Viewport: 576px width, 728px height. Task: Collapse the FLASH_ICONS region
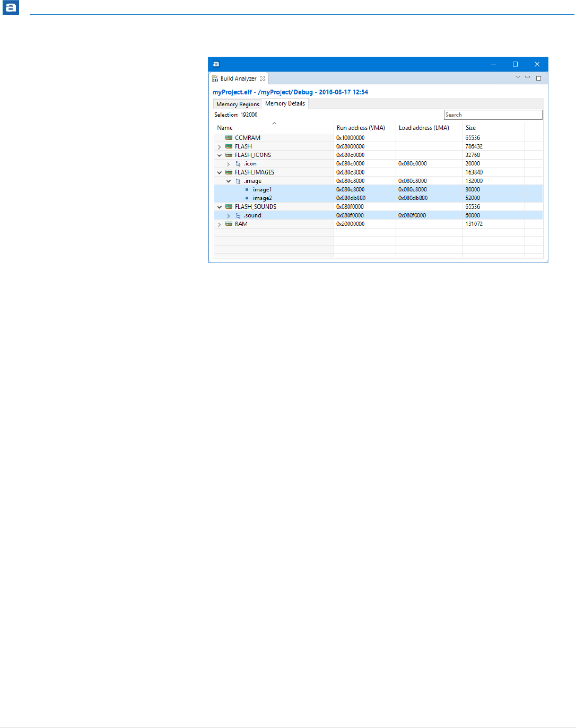(x=220, y=155)
